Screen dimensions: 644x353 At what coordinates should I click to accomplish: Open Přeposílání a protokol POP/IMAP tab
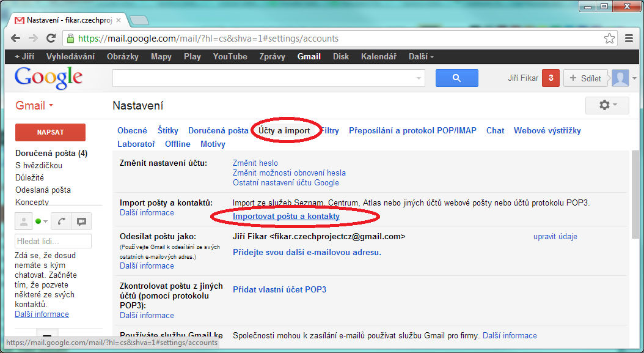(x=413, y=131)
